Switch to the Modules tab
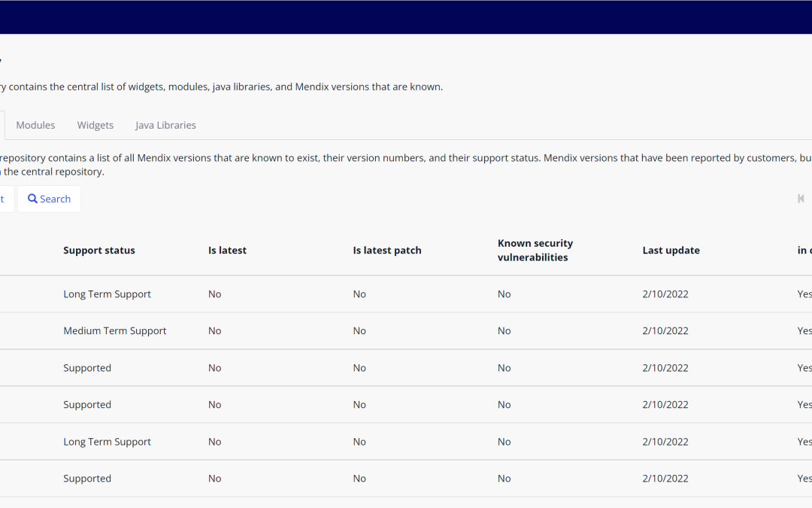 click(35, 125)
